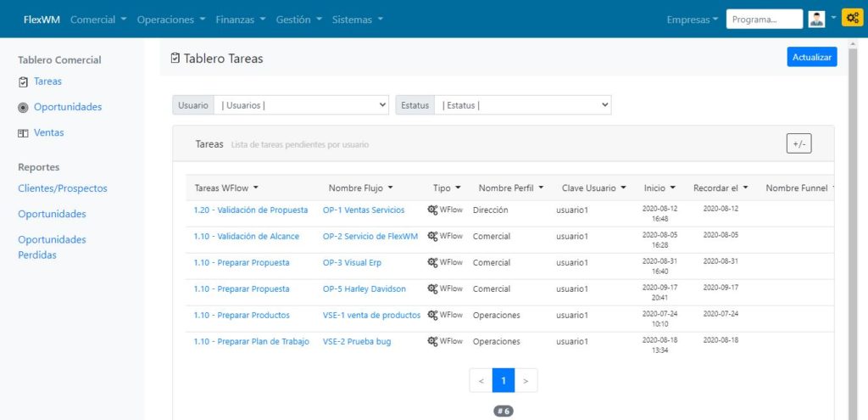The image size is (868, 420).
Task: Click the Tablero Tareas clipboard header icon
Action: pyautogui.click(x=175, y=58)
